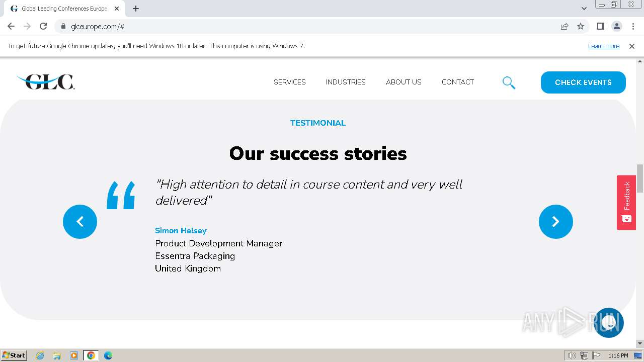Go forward in browser history
644x362 pixels.
click(x=27, y=26)
